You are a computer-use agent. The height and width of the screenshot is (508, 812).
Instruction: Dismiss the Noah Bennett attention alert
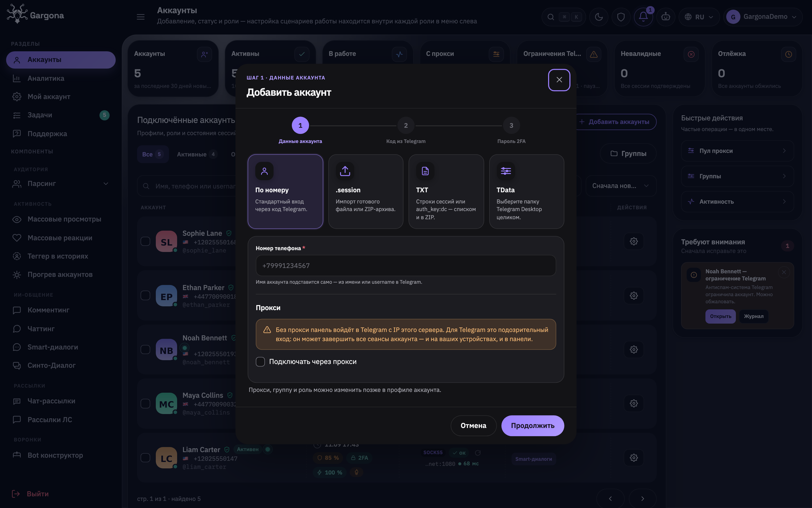tap(784, 272)
